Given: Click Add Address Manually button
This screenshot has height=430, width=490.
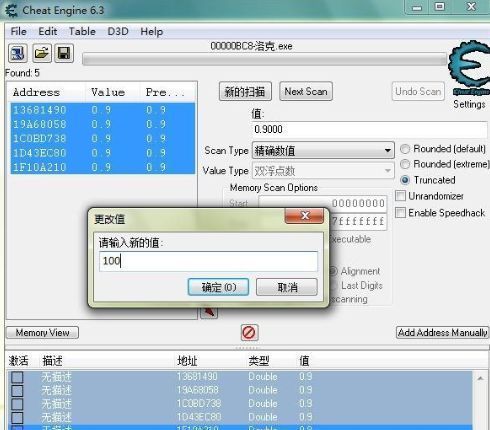Looking at the screenshot, I should (x=442, y=333).
